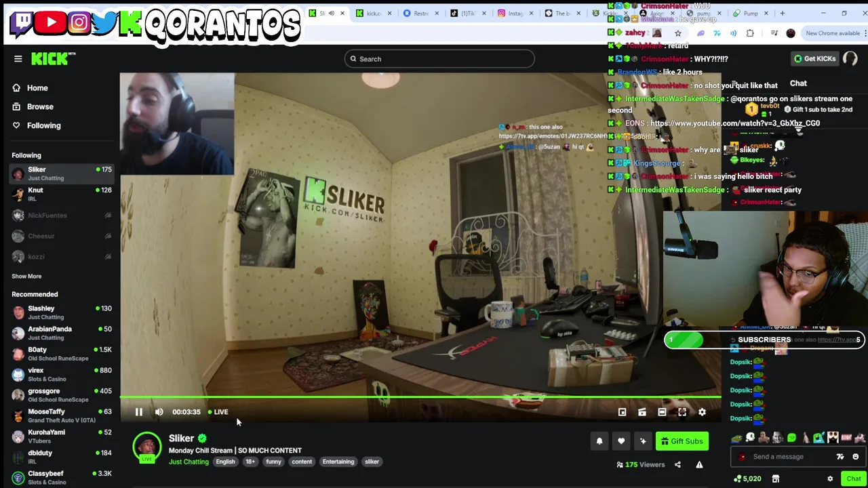Open Chrome extensions puzzle icon
The height and width of the screenshot is (488, 868).
coord(750,33)
